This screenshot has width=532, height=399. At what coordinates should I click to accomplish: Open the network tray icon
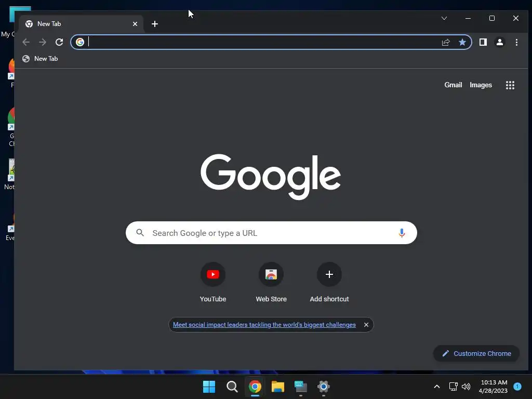[453, 387]
